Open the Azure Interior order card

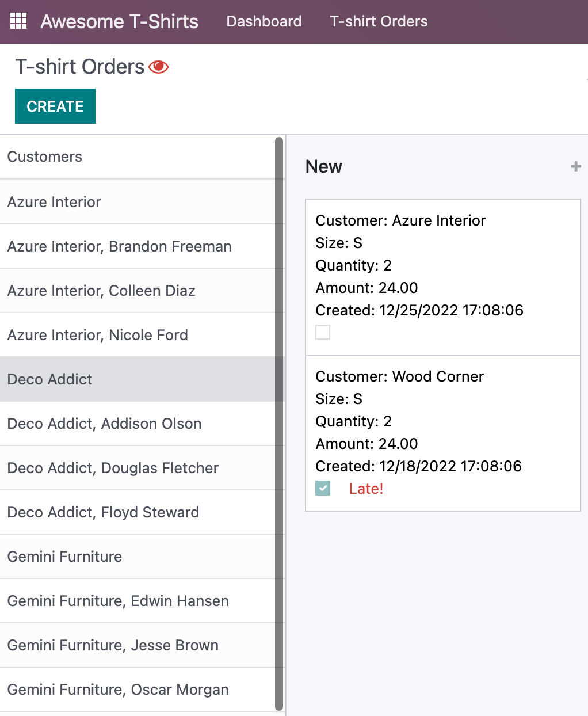coord(442,265)
